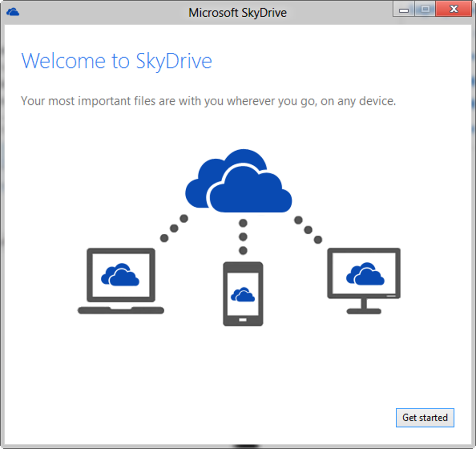Click the Get started button
This screenshot has width=476, height=449.
(x=425, y=417)
